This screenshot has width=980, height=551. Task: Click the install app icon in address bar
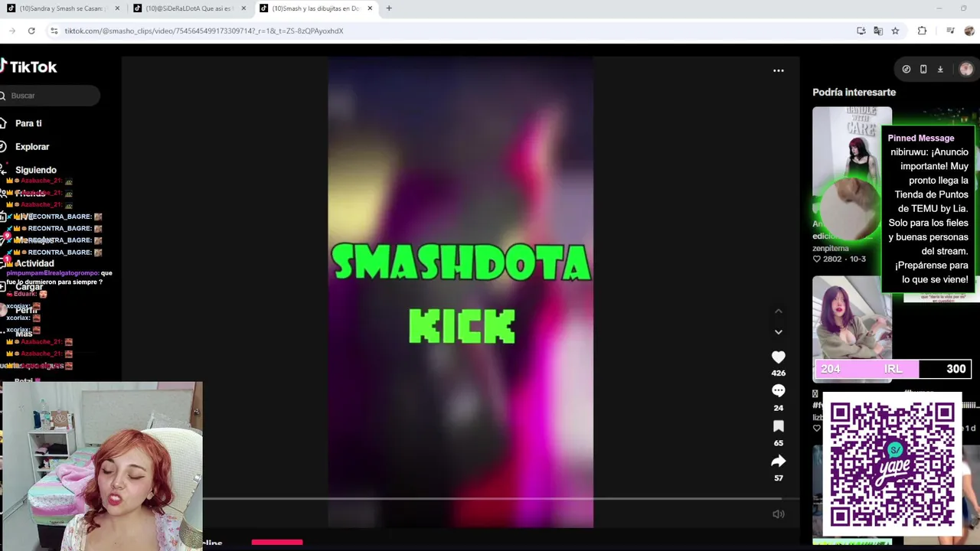(x=861, y=31)
